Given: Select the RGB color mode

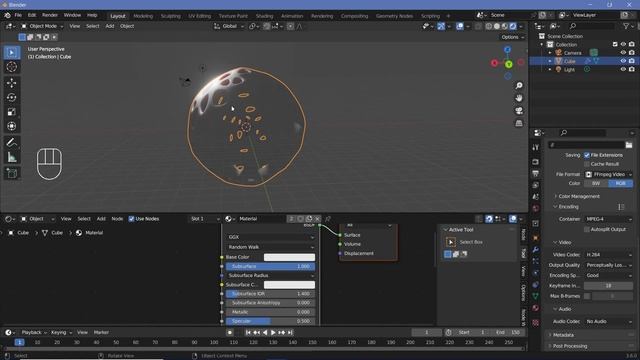Looking at the screenshot, I should pyautogui.click(x=621, y=183).
